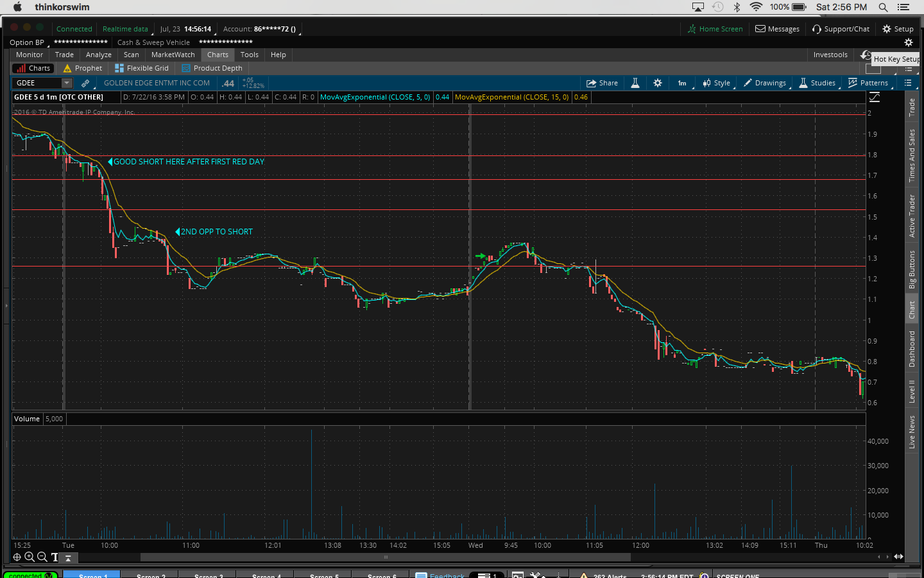Toggle the Times And Sales side panel
924x578 pixels.
(x=912, y=155)
